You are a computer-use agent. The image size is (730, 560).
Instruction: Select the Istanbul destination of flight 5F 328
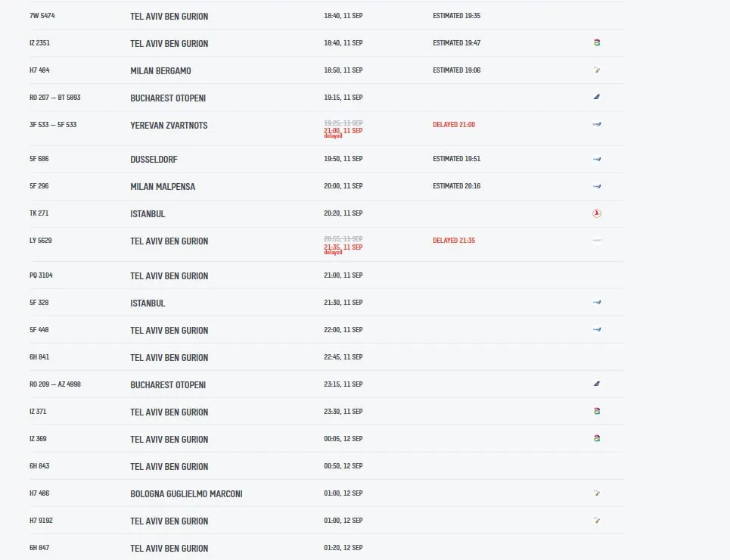[148, 303]
